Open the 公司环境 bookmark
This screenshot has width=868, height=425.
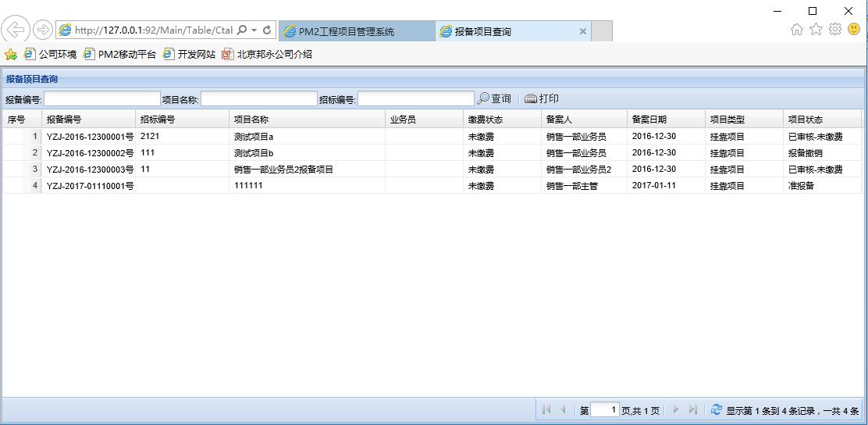(51, 54)
